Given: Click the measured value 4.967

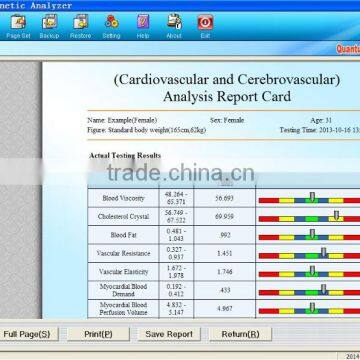Looking at the screenshot, I should (225, 308).
